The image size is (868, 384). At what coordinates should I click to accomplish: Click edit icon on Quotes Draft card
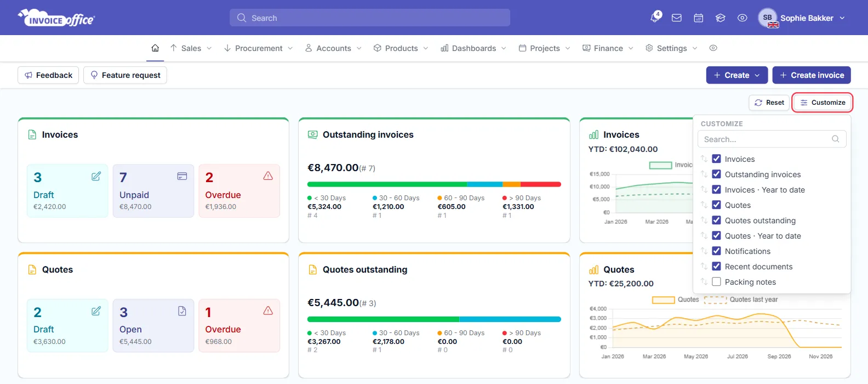(96, 311)
